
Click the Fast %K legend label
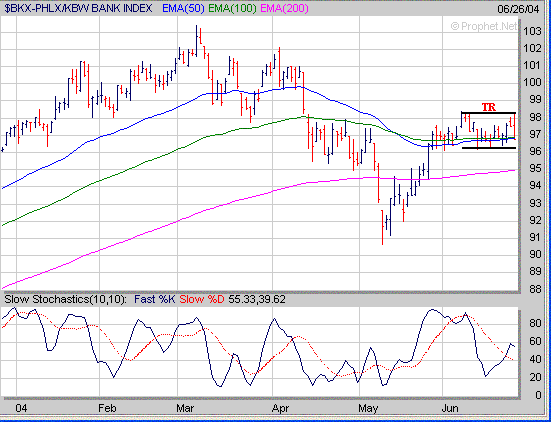tap(155, 299)
